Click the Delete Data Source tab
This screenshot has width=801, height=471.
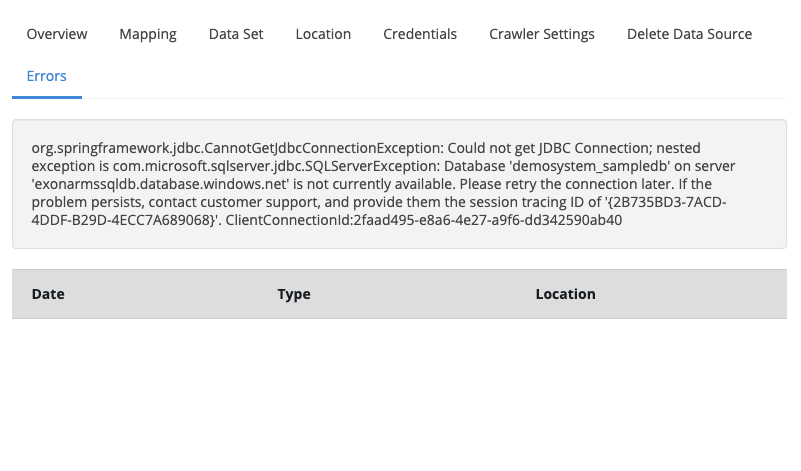689,34
